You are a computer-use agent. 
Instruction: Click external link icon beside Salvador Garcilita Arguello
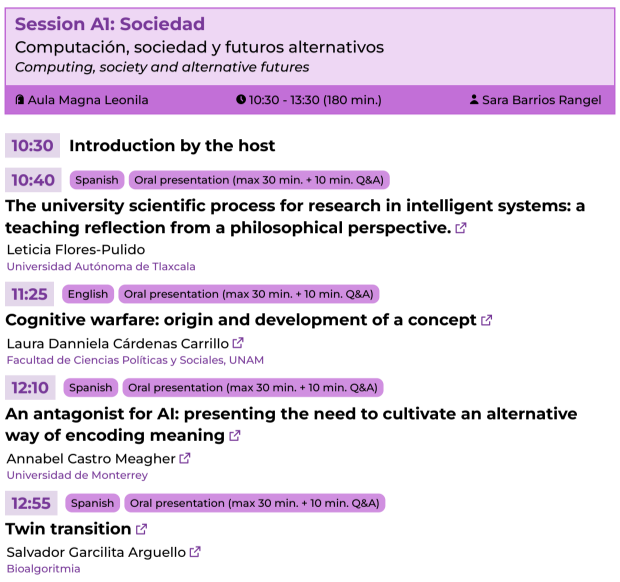tap(195, 551)
